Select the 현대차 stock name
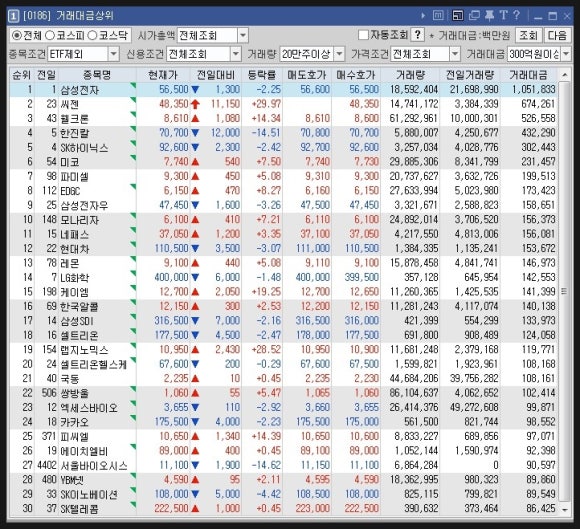 tap(75, 249)
